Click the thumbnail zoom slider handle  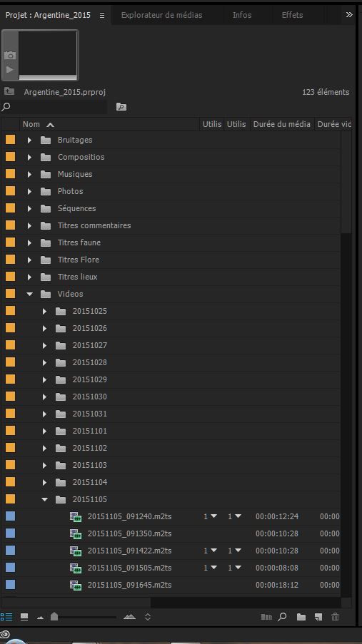click(54, 616)
